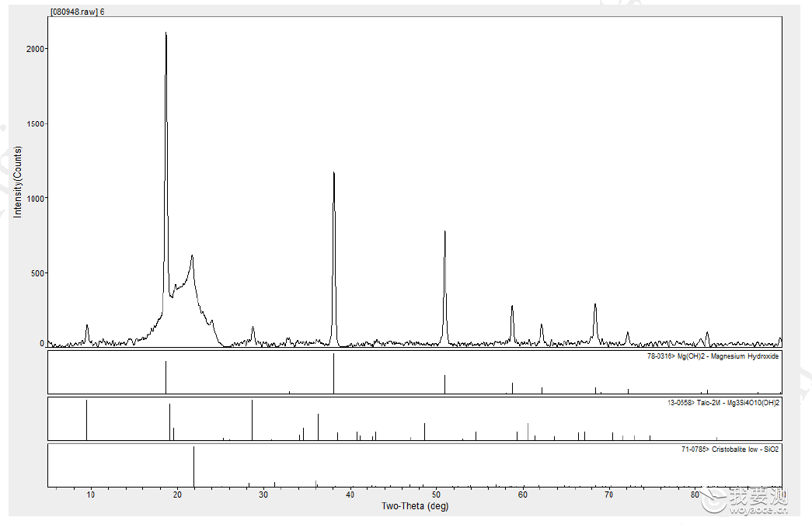The height and width of the screenshot is (524, 812).
Task: Click the Two-Theta (deg) axis title
Action: pyautogui.click(x=415, y=506)
